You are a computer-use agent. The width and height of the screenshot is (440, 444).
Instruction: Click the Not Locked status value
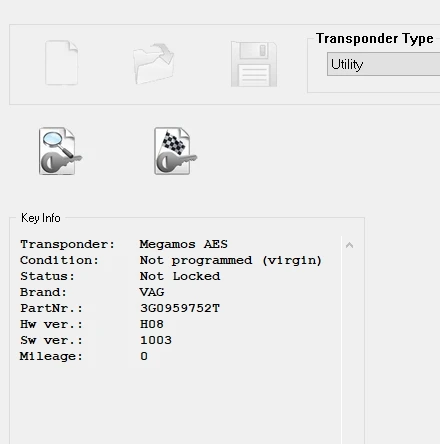pos(180,276)
